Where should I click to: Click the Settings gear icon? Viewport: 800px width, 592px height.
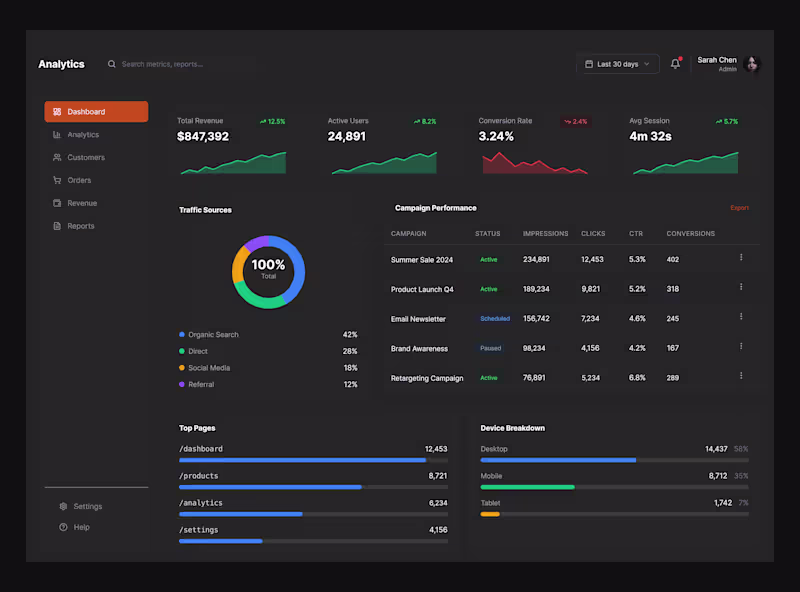pyautogui.click(x=63, y=506)
